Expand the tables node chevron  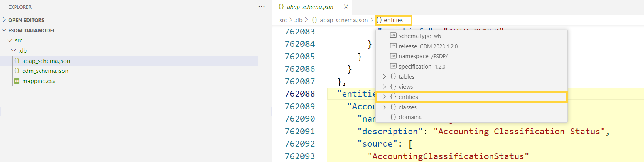click(384, 77)
